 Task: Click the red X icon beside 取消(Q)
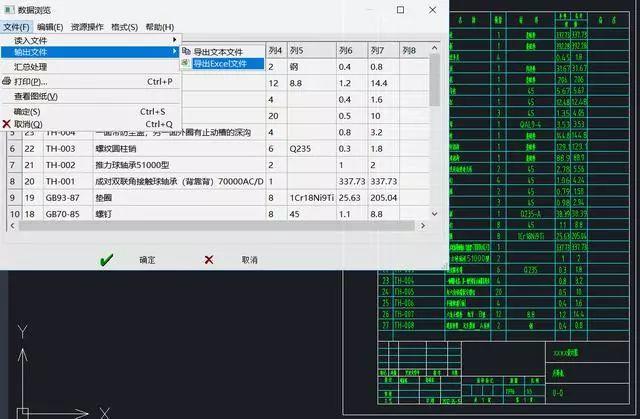click(6, 124)
